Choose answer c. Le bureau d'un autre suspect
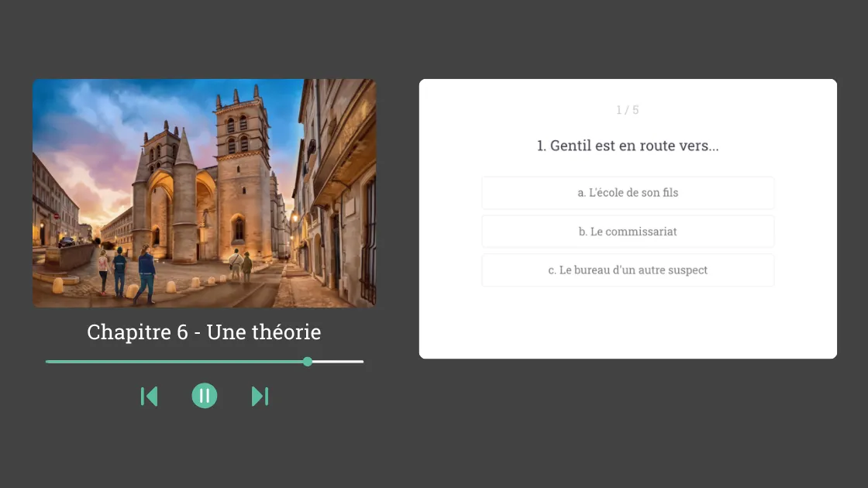Screen dimensions: 868x488 click(x=628, y=270)
